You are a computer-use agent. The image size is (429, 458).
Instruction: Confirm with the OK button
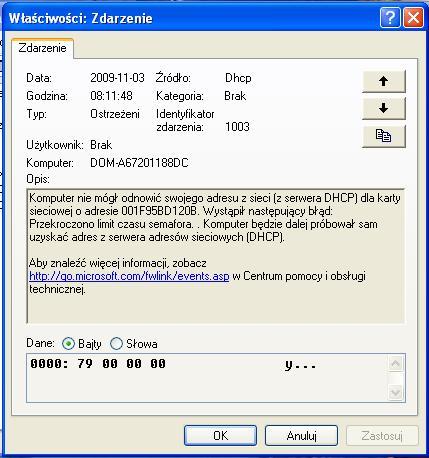220,435
